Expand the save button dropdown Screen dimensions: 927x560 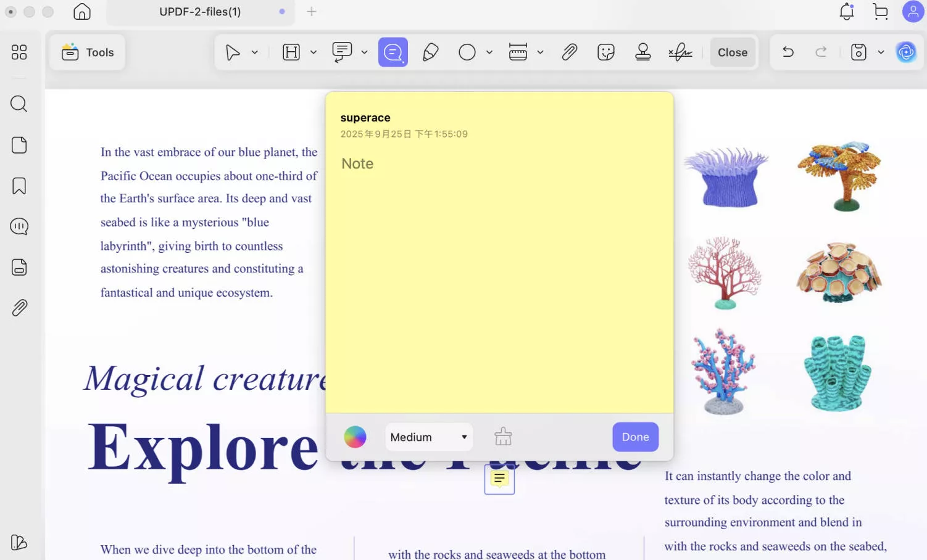(879, 52)
